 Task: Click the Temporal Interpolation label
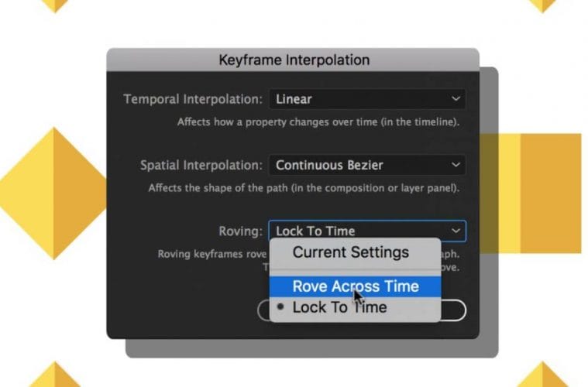pos(194,100)
